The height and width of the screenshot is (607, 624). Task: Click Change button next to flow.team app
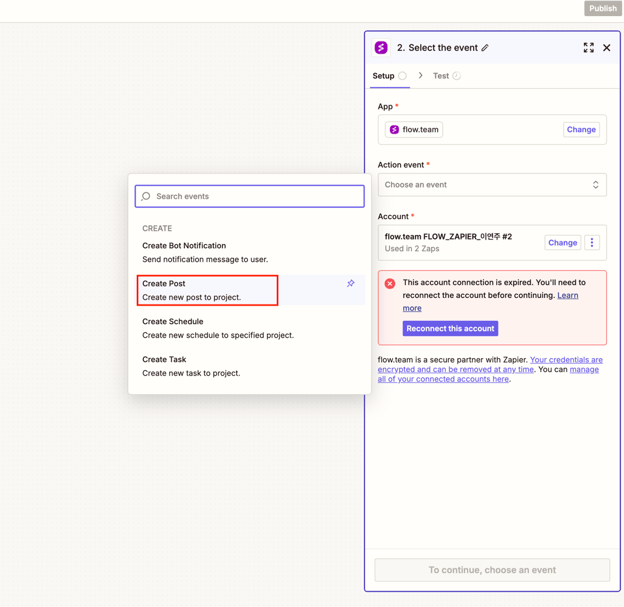click(x=581, y=130)
